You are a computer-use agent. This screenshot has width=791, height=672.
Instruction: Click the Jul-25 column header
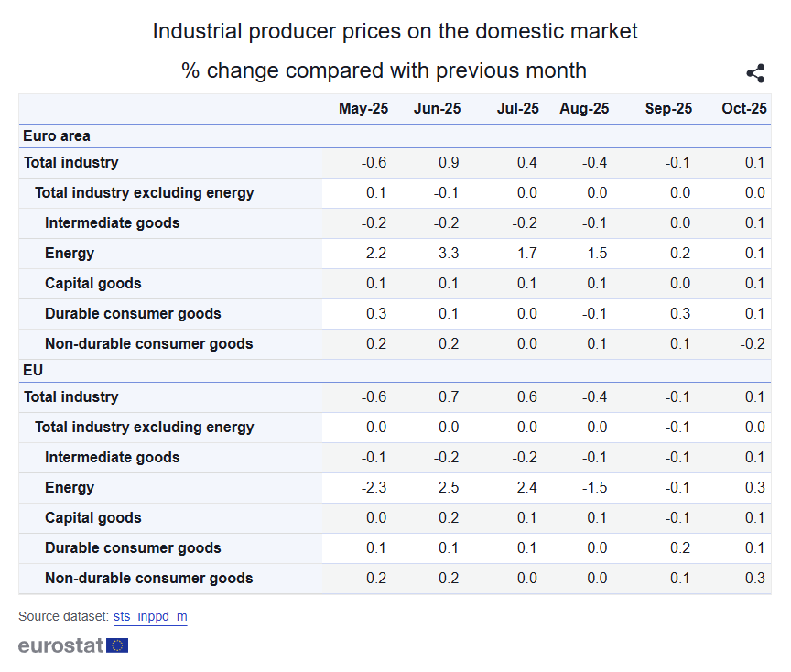point(517,109)
